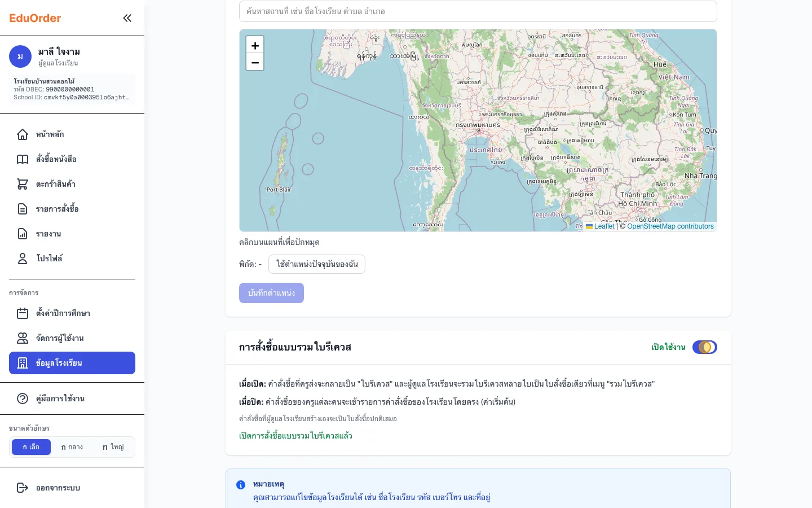Click the บันทึกตำแหน่ง button
The width and height of the screenshot is (812, 508).
[271, 293]
